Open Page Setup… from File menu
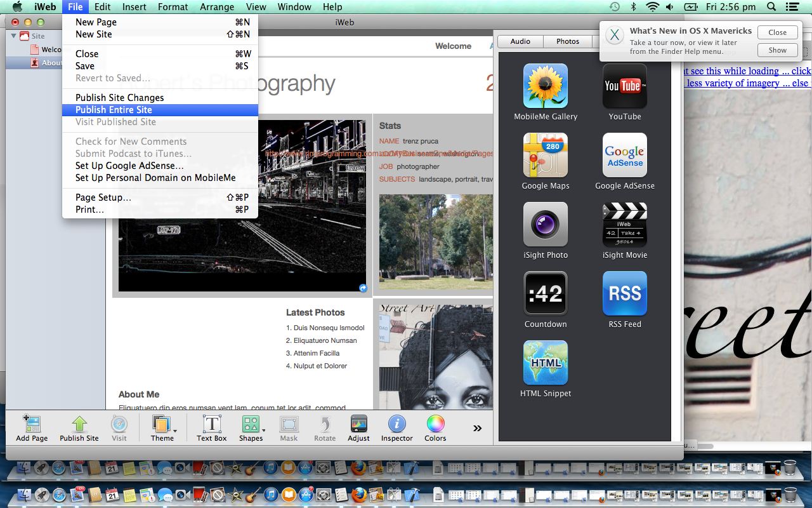Image resolution: width=812 pixels, height=508 pixels. pos(160,197)
